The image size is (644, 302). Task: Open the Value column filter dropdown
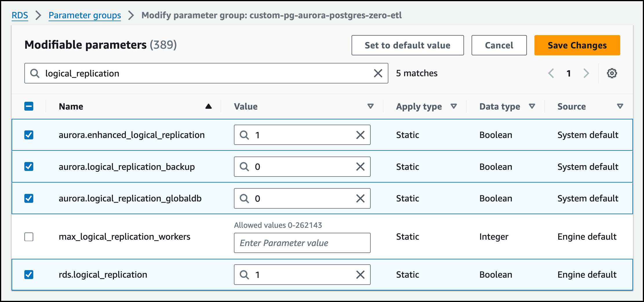tap(370, 106)
